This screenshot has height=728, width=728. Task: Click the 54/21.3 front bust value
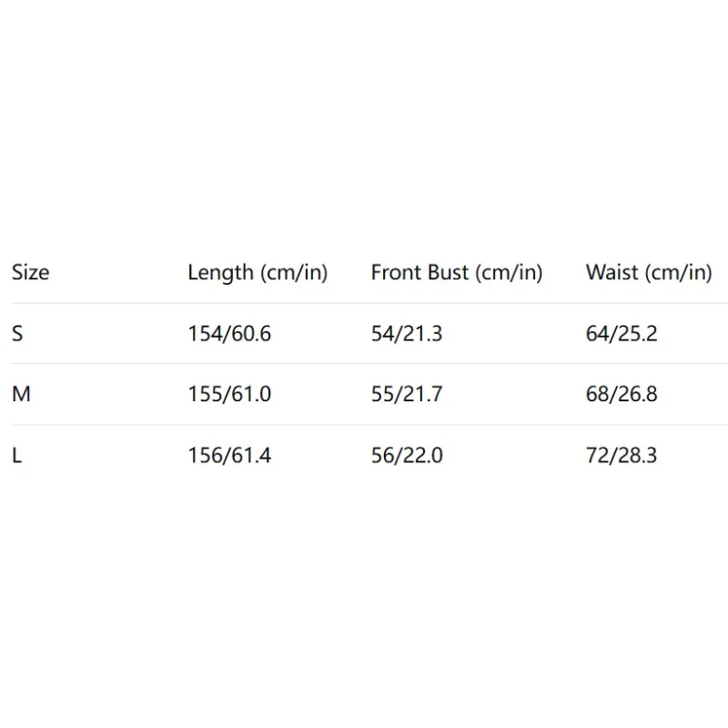tap(407, 334)
